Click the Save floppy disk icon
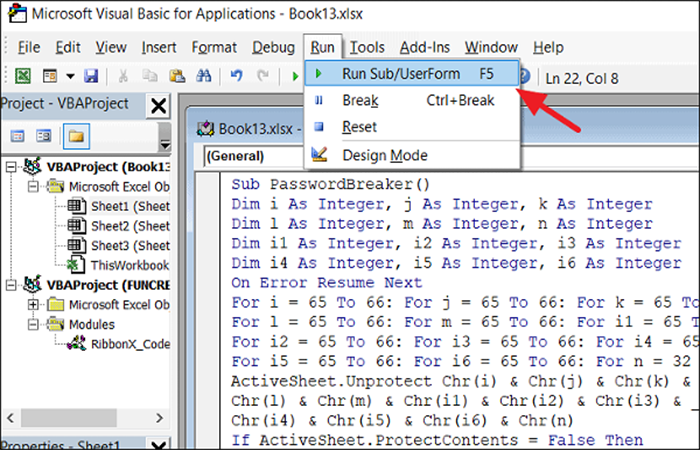The image size is (700, 450). coord(91,76)
